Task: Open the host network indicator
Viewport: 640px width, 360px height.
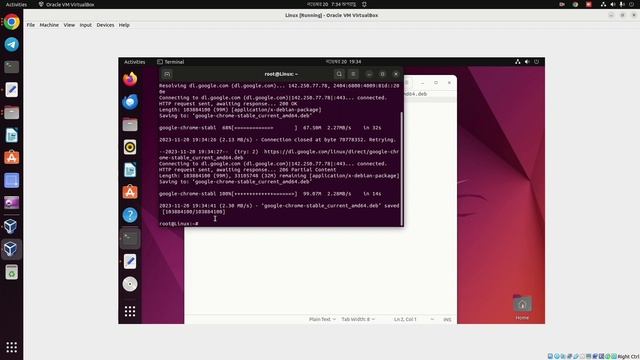Action: [x=603, y=4]
